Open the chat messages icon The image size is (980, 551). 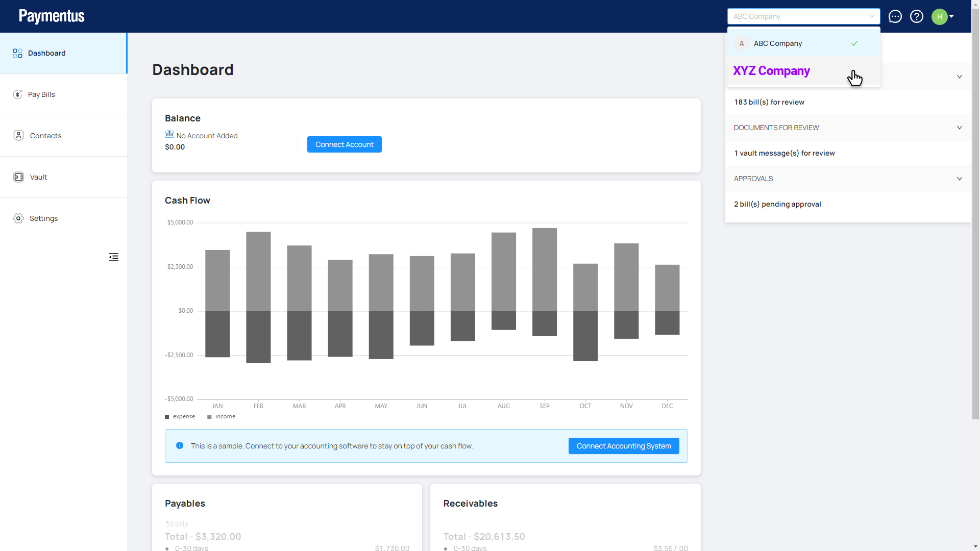point(895,16)
